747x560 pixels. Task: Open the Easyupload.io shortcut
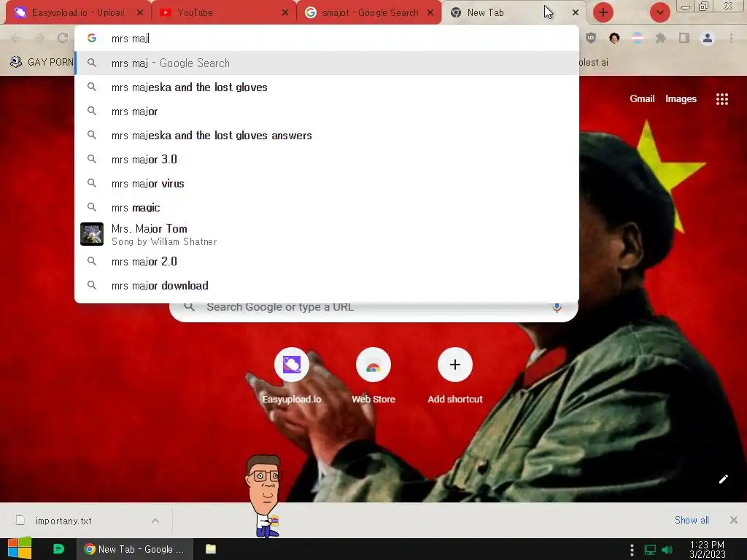(292, 376)
